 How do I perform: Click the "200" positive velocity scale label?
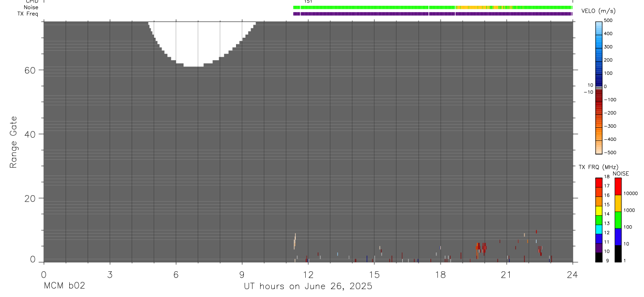click(x=608, y=60)
